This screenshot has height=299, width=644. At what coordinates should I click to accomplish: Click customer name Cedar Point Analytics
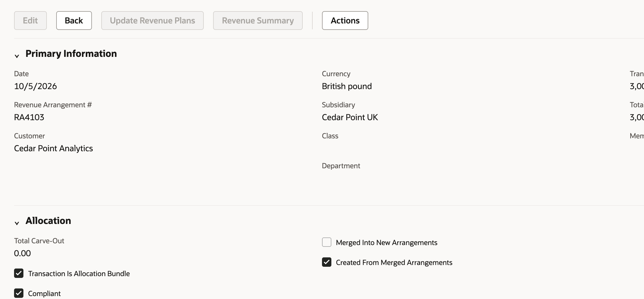[x=54, y=148]
